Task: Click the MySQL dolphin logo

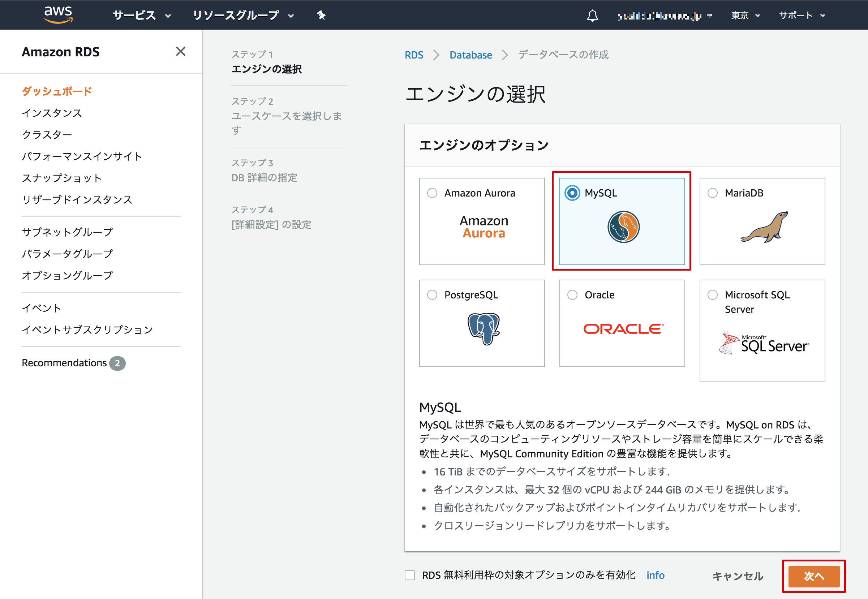Action: tap(623, 227)
